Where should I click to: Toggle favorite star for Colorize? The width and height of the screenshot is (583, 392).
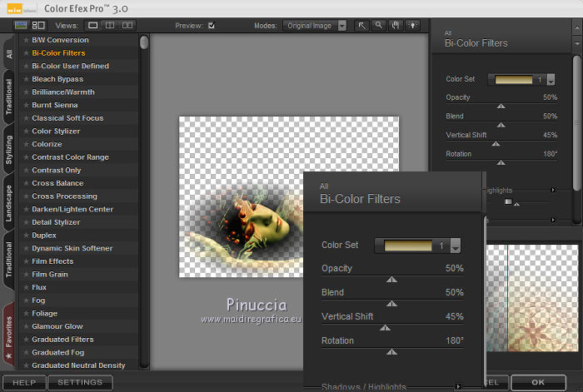(x=26, y=144)
